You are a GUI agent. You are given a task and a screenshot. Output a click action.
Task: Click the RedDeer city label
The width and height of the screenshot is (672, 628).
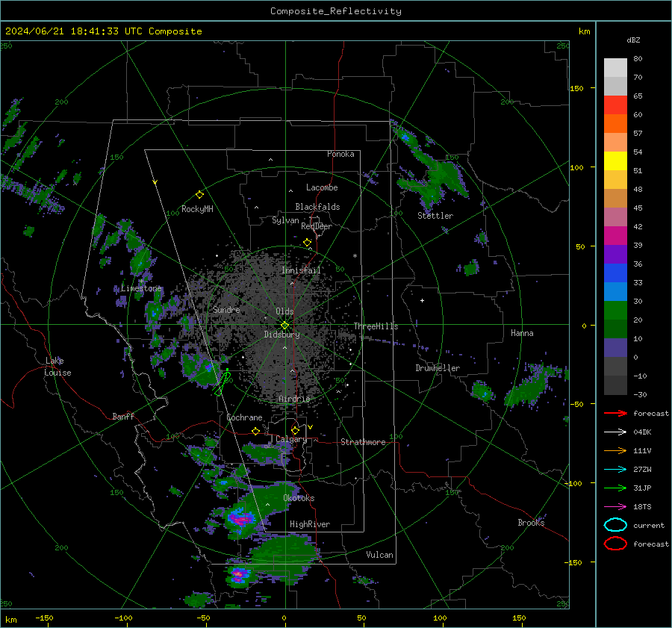[317, 226]
